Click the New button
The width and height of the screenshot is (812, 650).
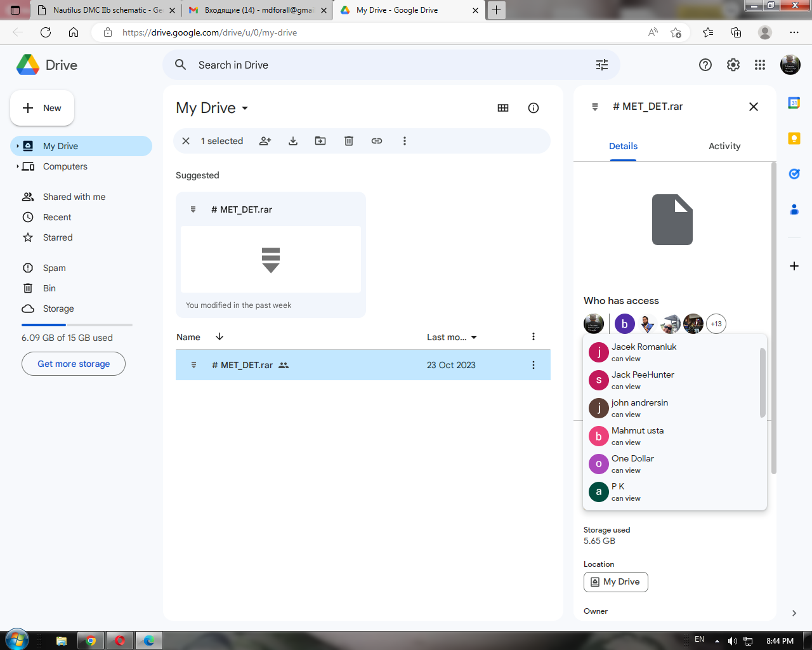pyautogui.click(x=42, y=108)
